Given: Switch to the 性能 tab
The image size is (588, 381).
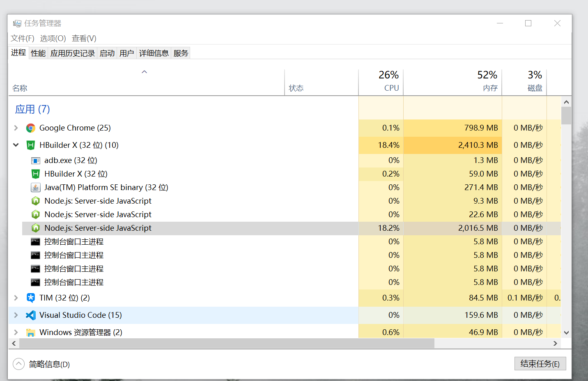Looking at the screenshot, I should tap(38, 53).
